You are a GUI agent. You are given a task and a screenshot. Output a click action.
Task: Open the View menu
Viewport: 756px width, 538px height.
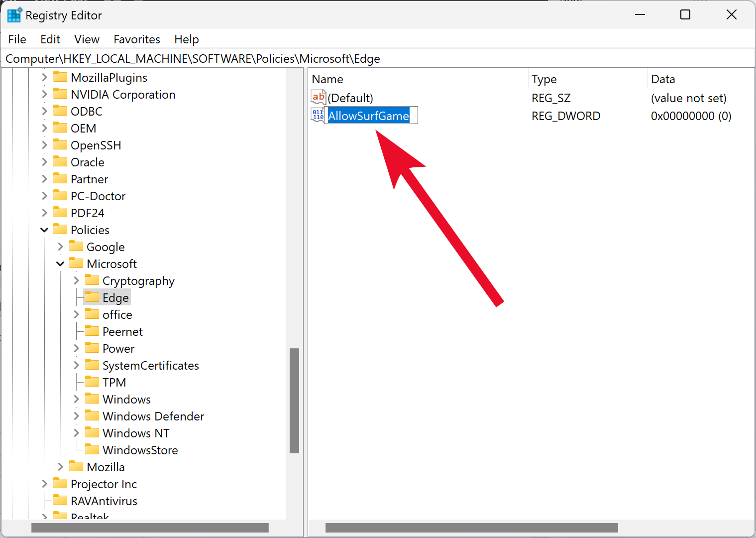click(x=87, y=39)
